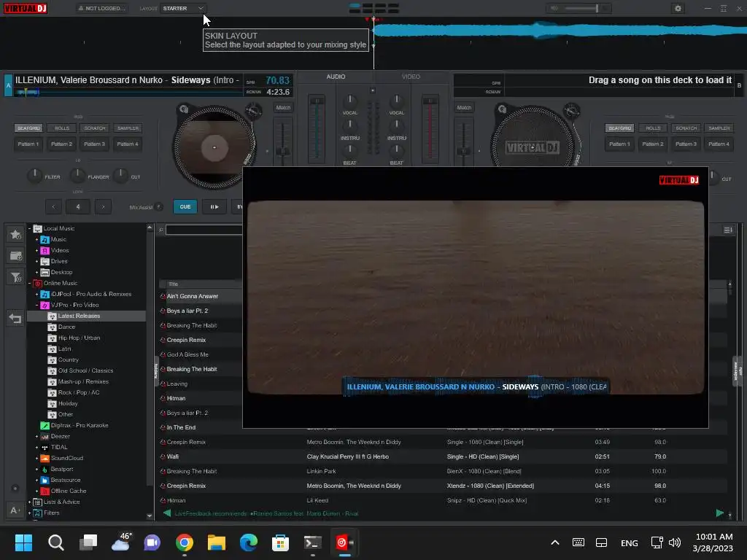Open Windows search on the taskbar
The image size is (747, 560).
pos(55,542)
